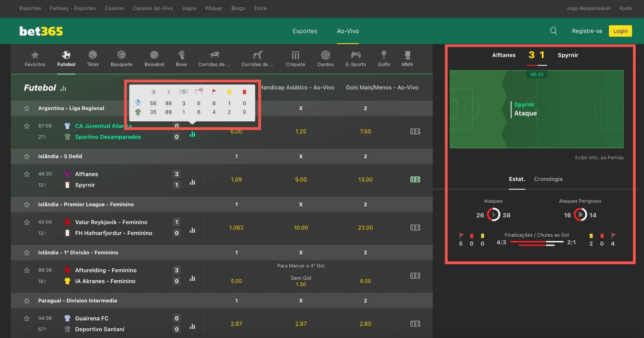Image resolution: width=644 pixels, height=338 pixels.
Task: Open Bingo in the top menu
Action: (238, 8)
